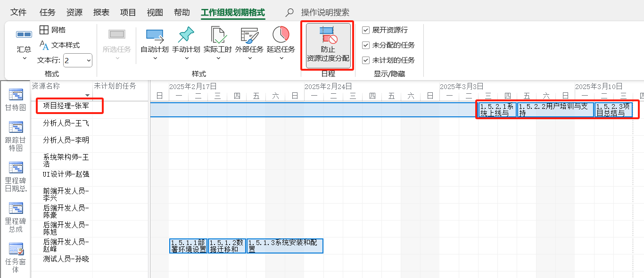Image resolution: width=644 pixels, height=278 pixels.
Task: Open 里程碑日期总成 view in sidebar
Action: pos(16,177)
